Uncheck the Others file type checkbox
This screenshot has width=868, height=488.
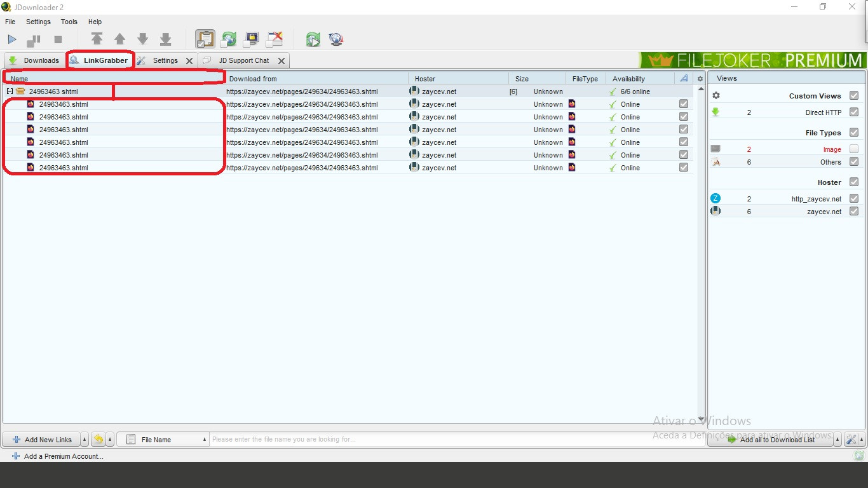pyautogui.click(x=854, y=162)
